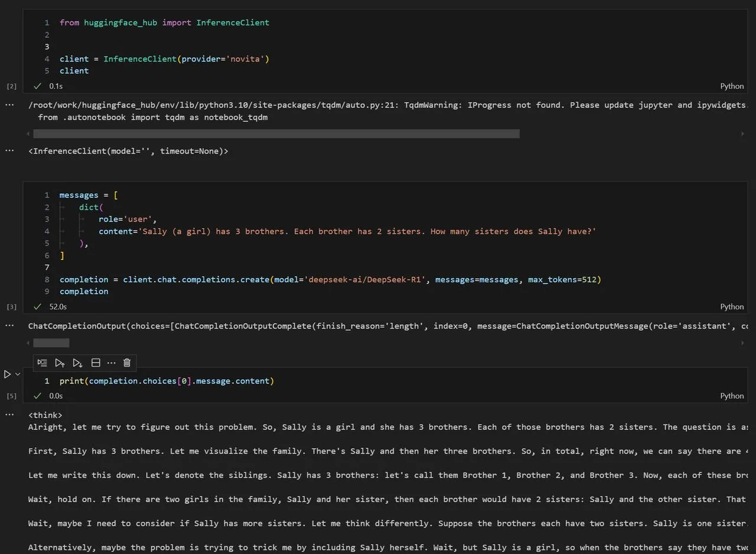Click the 52.0s execution time label

click(x=58, y=307)
